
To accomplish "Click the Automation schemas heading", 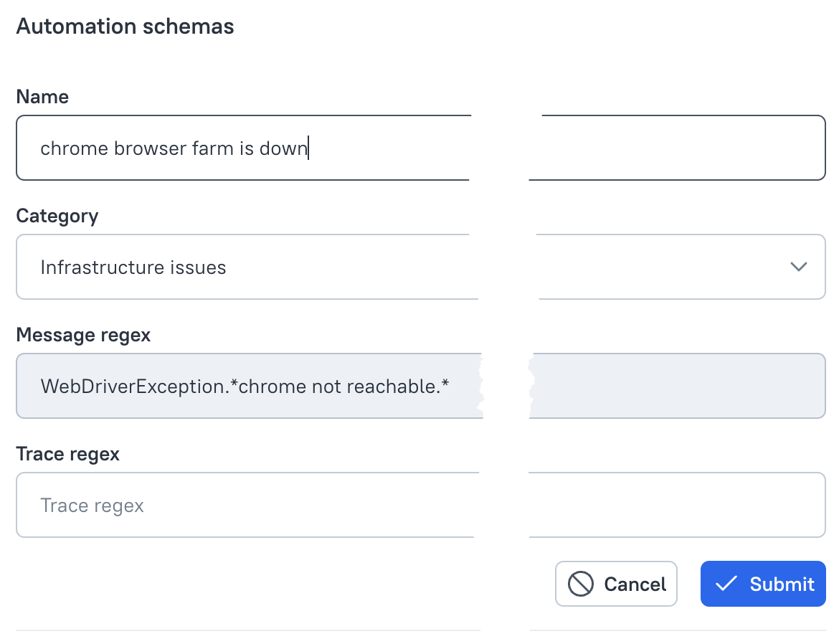I will [125, 27].
